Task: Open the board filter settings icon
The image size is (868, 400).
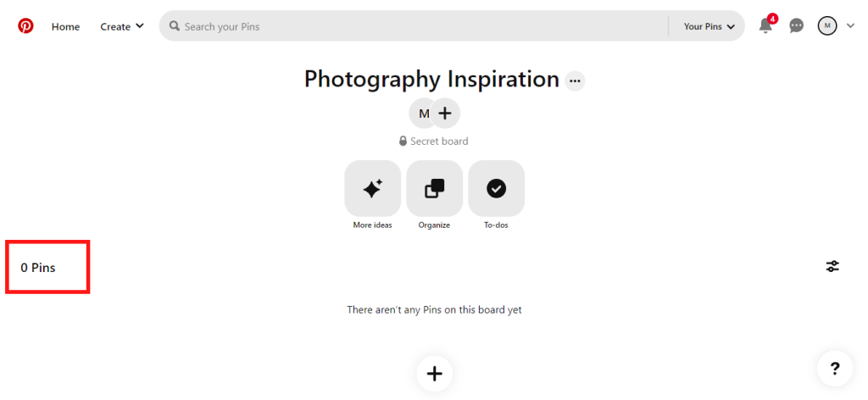Action: (832, 267)
